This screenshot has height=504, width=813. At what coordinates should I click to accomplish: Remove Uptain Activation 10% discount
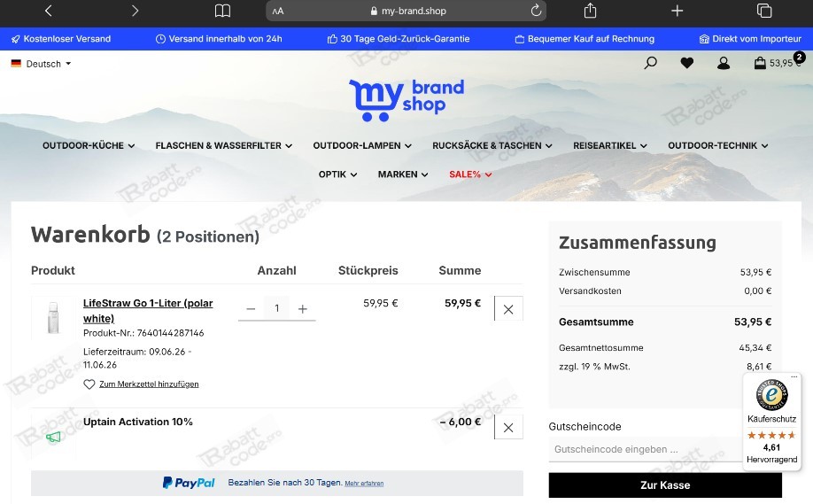[508, 427]
